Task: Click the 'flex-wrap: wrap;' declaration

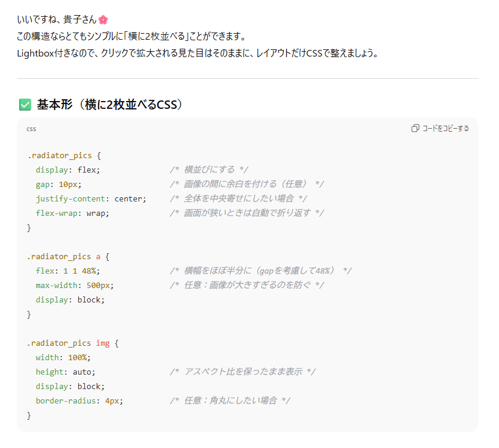Action: 72,213
